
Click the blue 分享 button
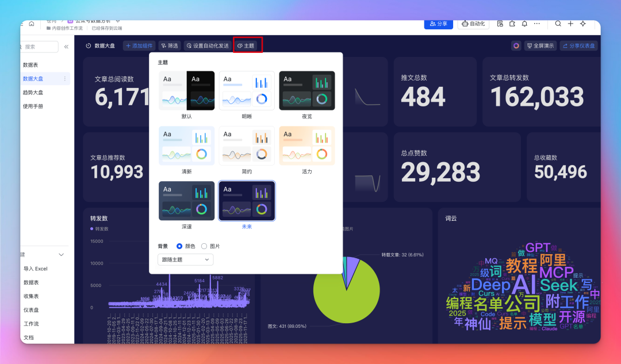[x=438, y=24]
